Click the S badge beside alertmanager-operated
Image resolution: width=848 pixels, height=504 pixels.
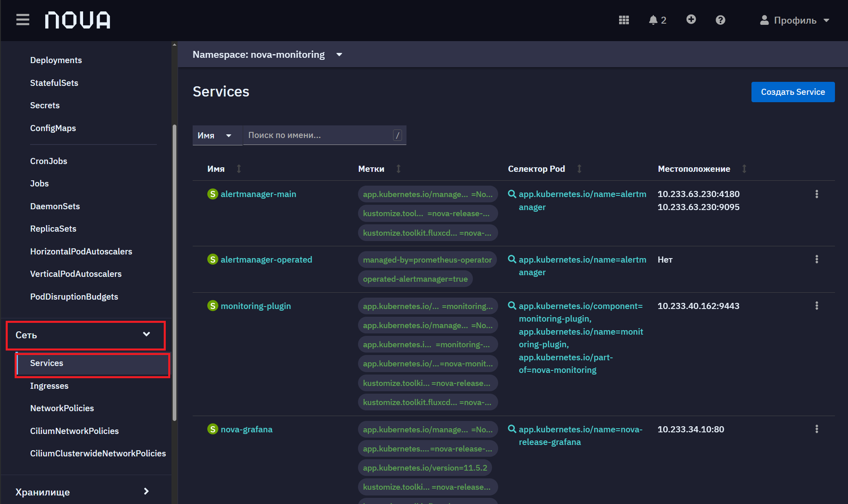[213, 259]
